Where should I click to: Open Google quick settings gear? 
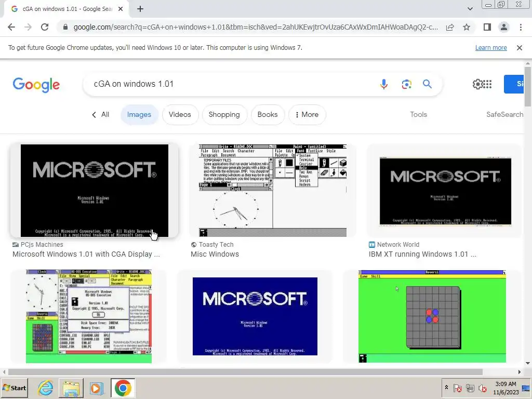(x=477, y=84)
